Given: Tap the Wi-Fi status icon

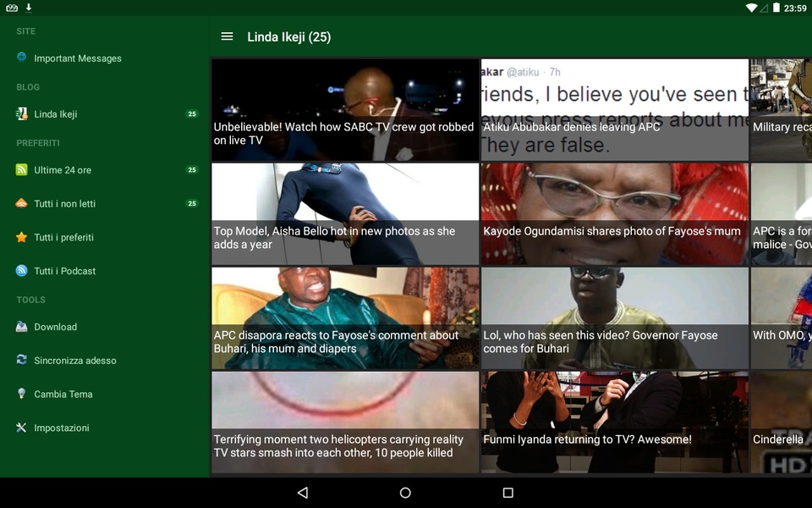Looking at the screenshot, I should click(751, 8).
